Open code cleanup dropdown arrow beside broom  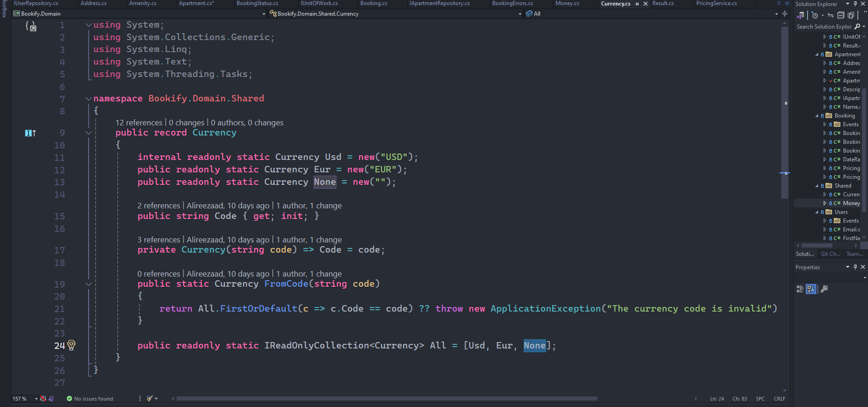tap(156, 399)
